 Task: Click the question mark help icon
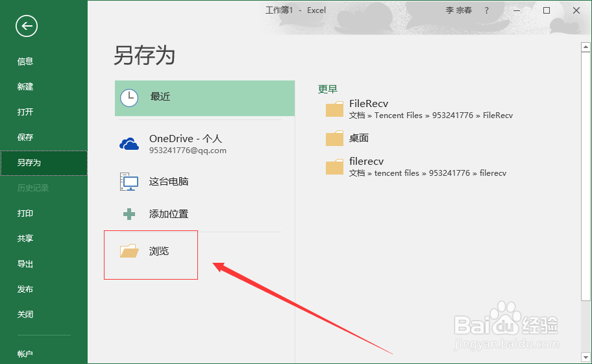[487, 10]
